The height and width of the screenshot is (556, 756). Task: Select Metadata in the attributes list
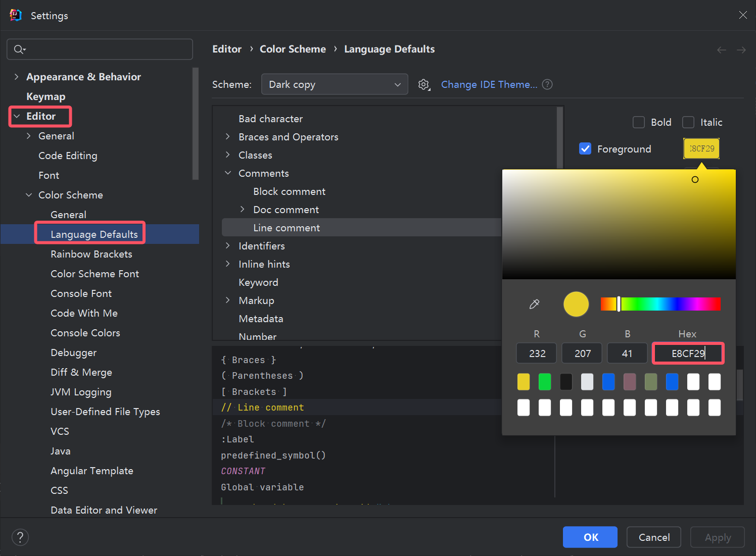click(261, 319)
